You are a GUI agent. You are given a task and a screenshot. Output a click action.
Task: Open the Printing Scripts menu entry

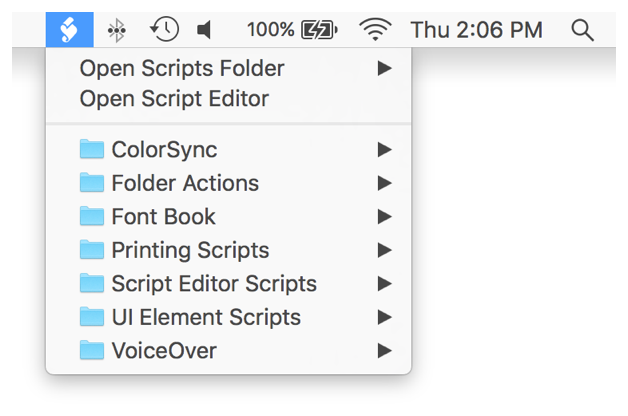pyautogui.click(x=190, y=251)
